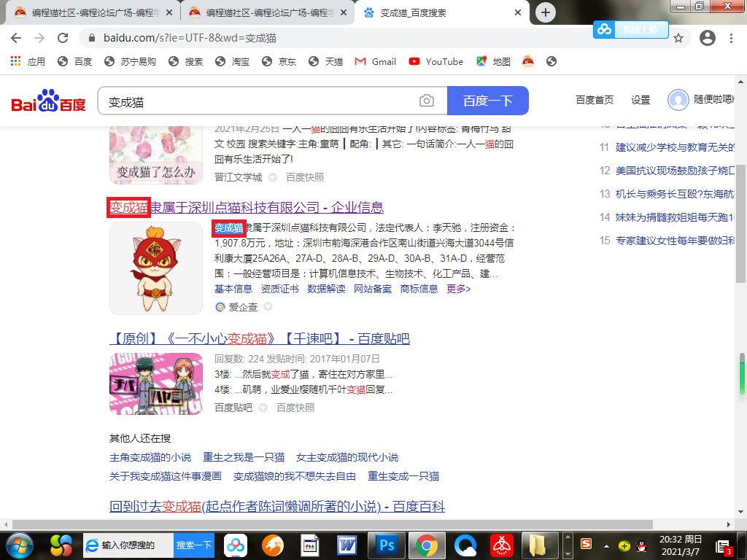Close the 变成猫_百度搜索 tab
The height and width of the screenshot is (560, 747).
pos(518,13)
